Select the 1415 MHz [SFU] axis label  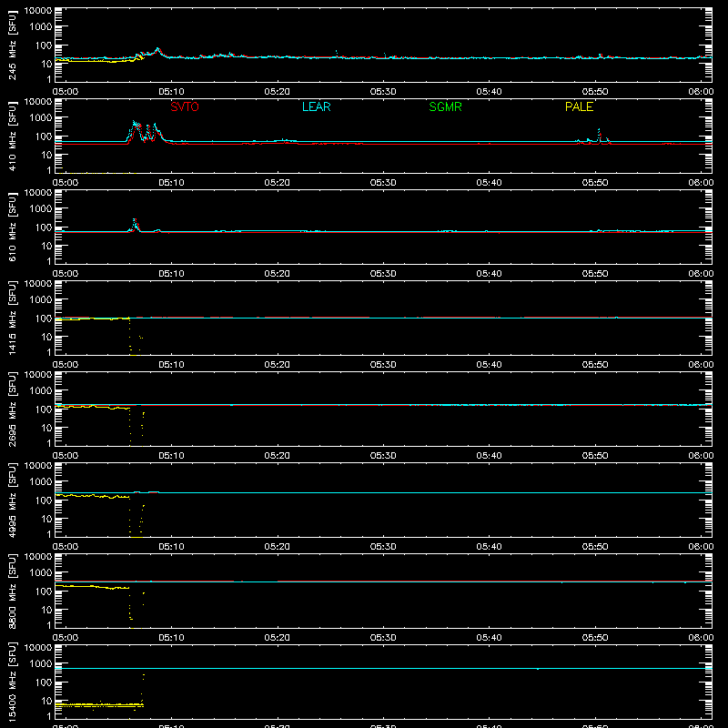[x=13, y=318]
